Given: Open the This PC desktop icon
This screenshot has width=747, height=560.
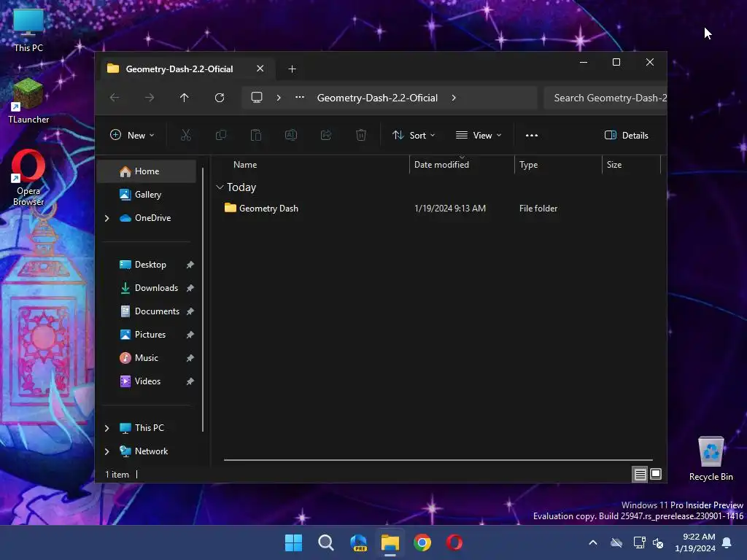Looking at the screenshot, I should (28, 31).
